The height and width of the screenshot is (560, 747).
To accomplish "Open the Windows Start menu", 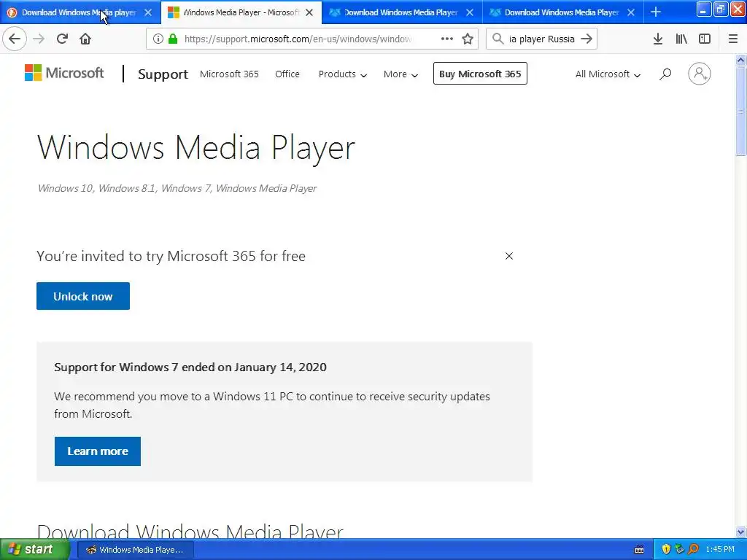I will pos(34,549).
